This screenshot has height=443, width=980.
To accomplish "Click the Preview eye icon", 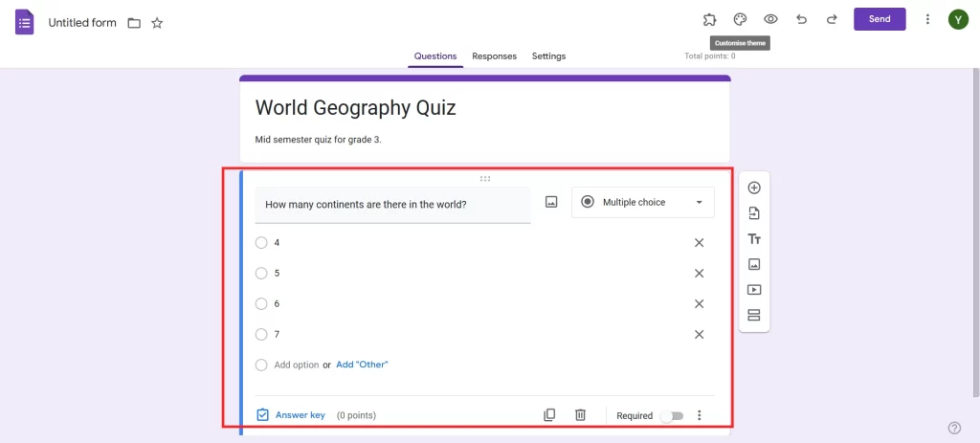I will point(770,19).
